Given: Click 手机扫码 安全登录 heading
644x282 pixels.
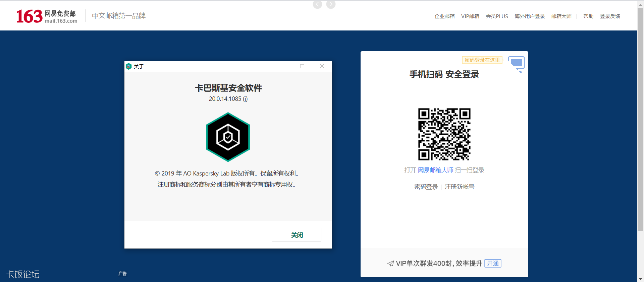Looking at the screenshot, I should [x=444, y=74].
